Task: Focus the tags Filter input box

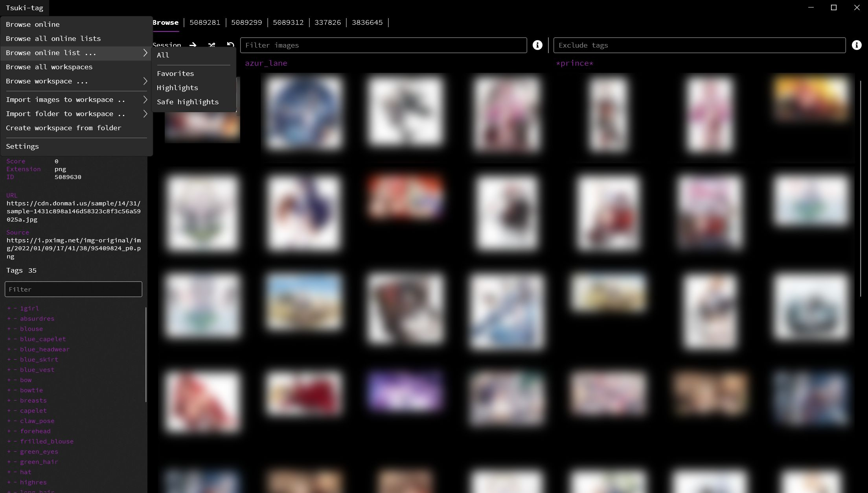Action: [x=74, y=289]
